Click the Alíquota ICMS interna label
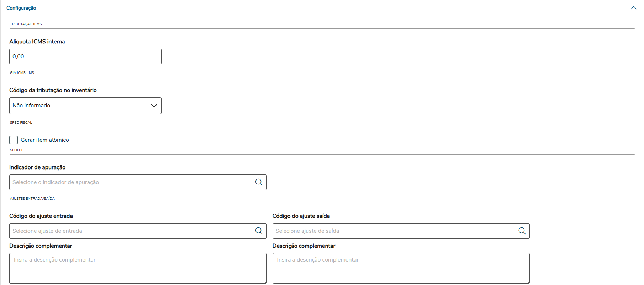This screenshot has width=644, height=285. point(37,42)
